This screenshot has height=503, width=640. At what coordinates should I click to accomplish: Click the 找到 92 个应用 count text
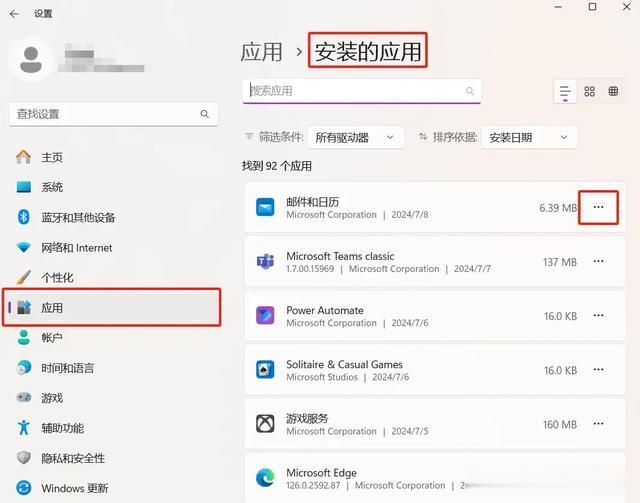pos(277,166)
